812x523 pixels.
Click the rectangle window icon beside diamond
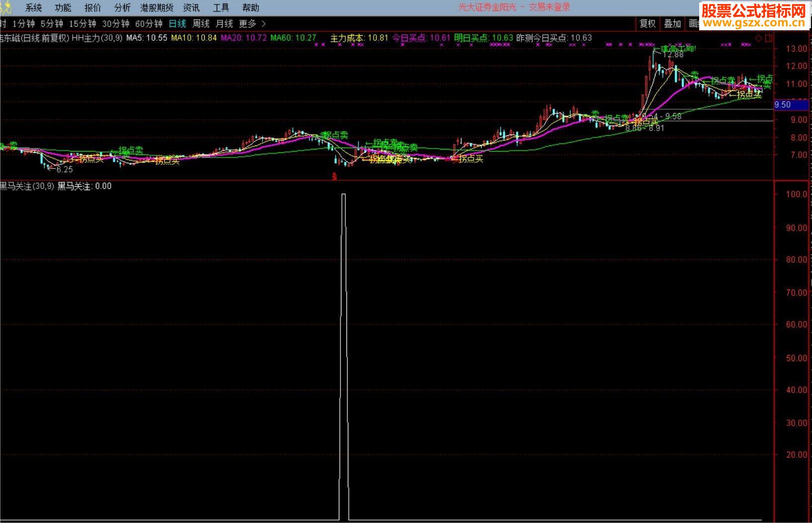click(769, 38)
